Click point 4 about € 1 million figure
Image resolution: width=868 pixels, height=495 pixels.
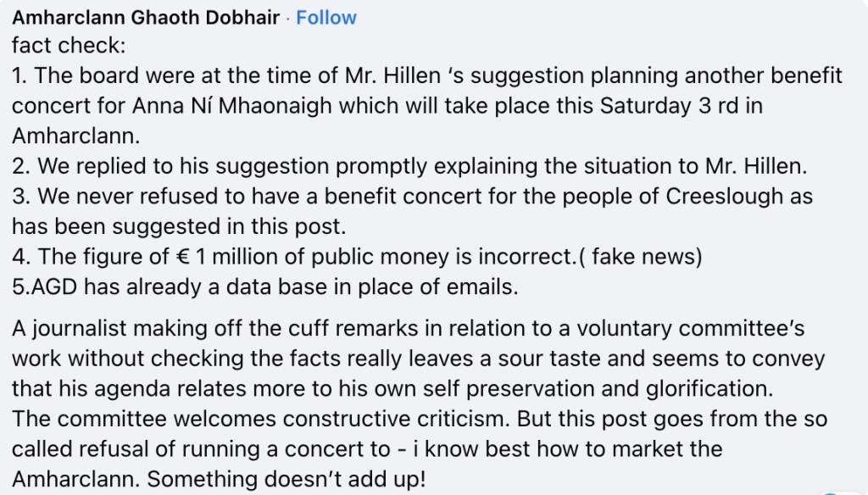254,257
